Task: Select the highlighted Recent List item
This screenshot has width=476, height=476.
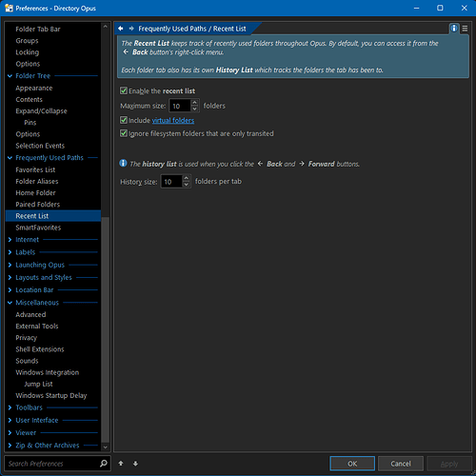Action: click(x=53, y=216)
